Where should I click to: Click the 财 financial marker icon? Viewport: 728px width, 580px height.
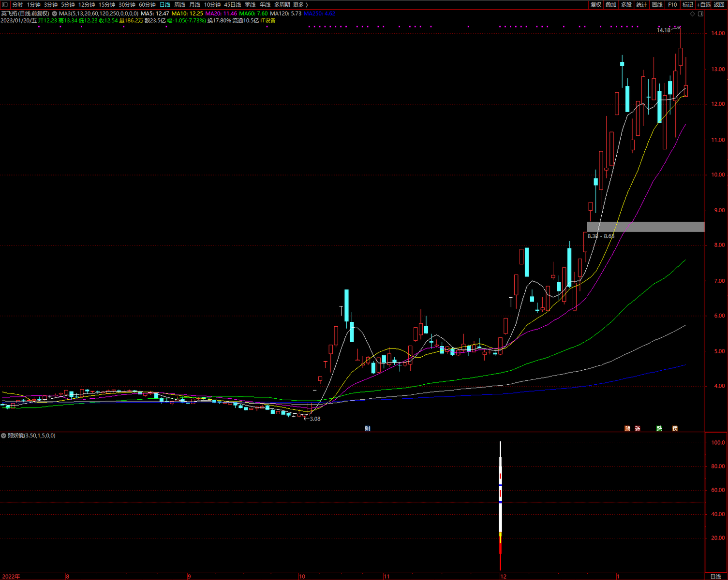click(x=368, y=429)
